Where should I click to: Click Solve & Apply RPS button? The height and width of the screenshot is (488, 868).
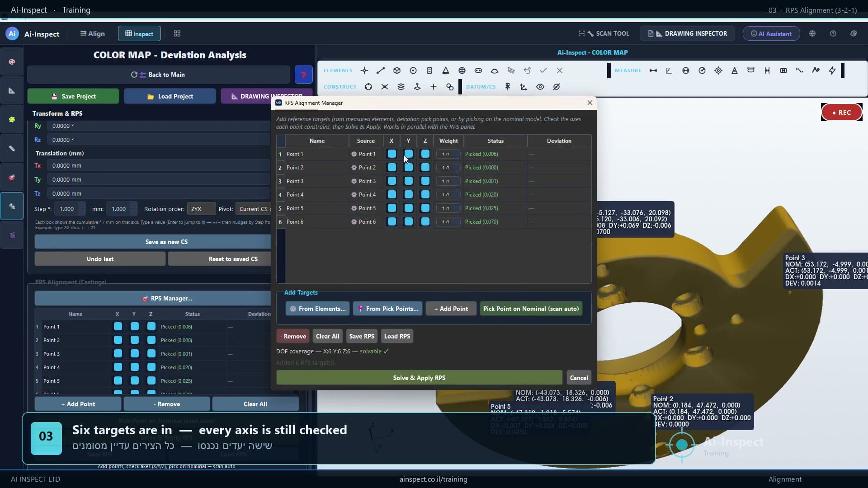point(419,378)
